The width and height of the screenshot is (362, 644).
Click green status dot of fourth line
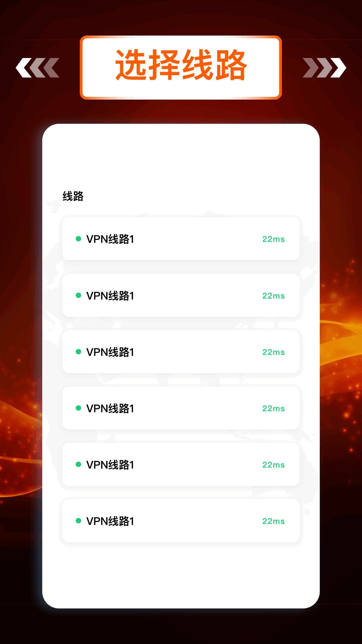78,408
